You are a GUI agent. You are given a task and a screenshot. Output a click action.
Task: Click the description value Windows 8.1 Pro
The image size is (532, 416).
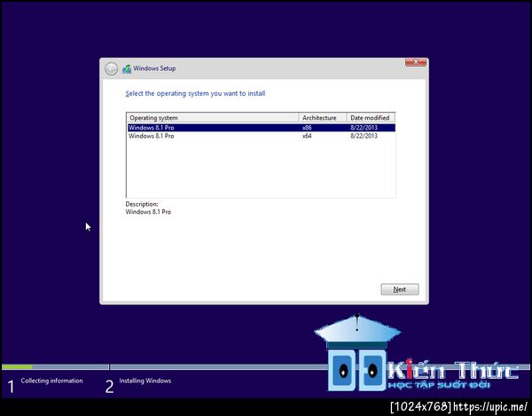[x=148, y=212]
